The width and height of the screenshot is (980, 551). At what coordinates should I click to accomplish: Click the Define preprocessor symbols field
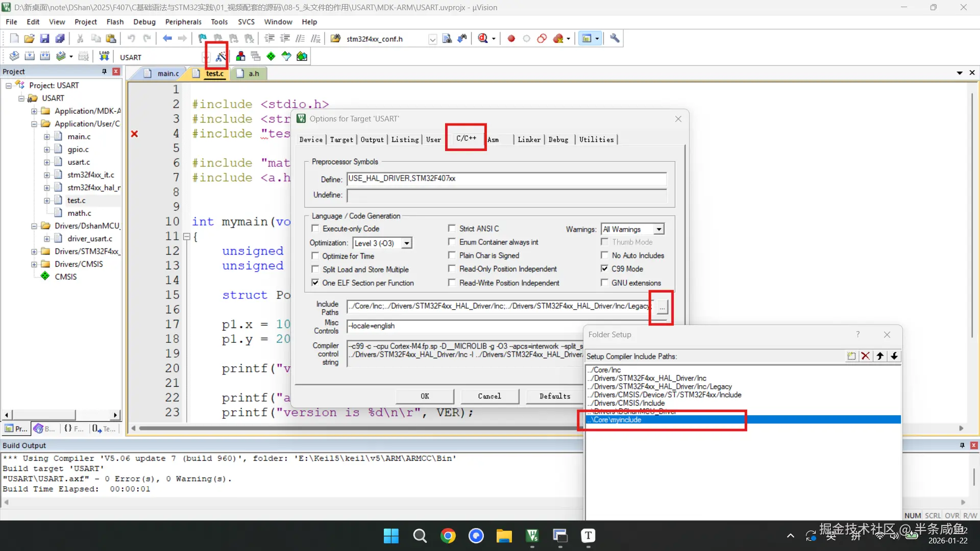pyautogui.click(x=506, y=179)
